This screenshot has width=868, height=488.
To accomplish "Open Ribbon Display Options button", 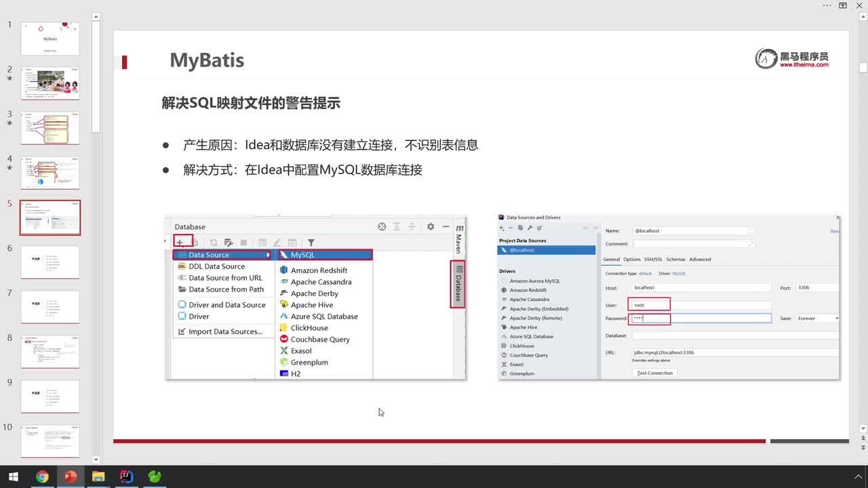I will [843, 5].
